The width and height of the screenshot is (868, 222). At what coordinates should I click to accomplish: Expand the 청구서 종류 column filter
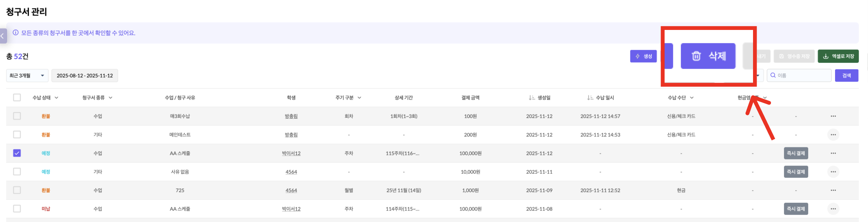coord(111,98)
